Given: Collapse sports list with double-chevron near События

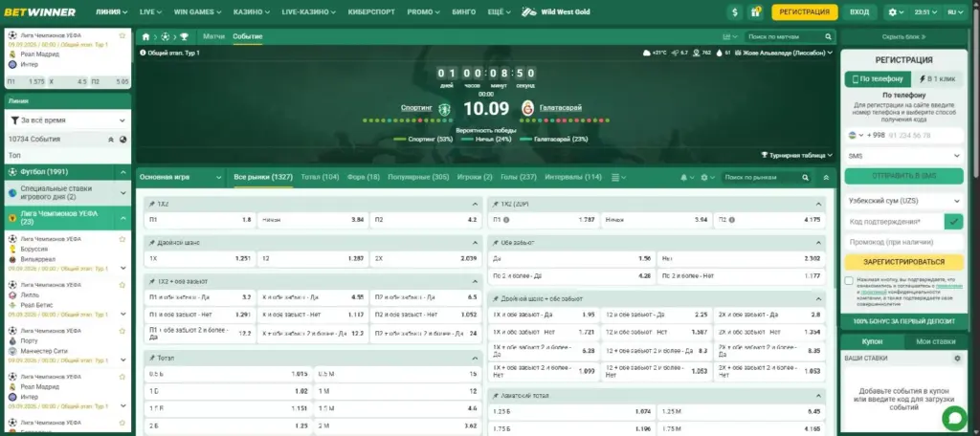Looking at the screenshot, I should coord(111,140).
